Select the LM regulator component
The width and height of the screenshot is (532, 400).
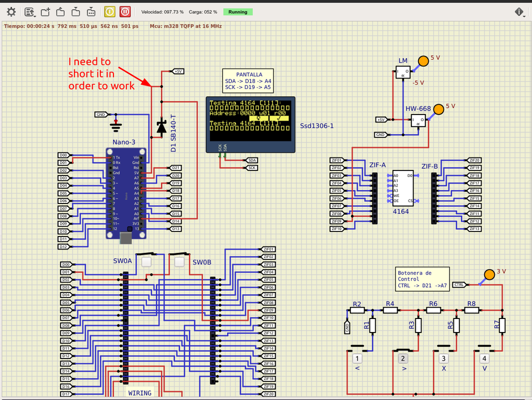click(x=403, y=72)
